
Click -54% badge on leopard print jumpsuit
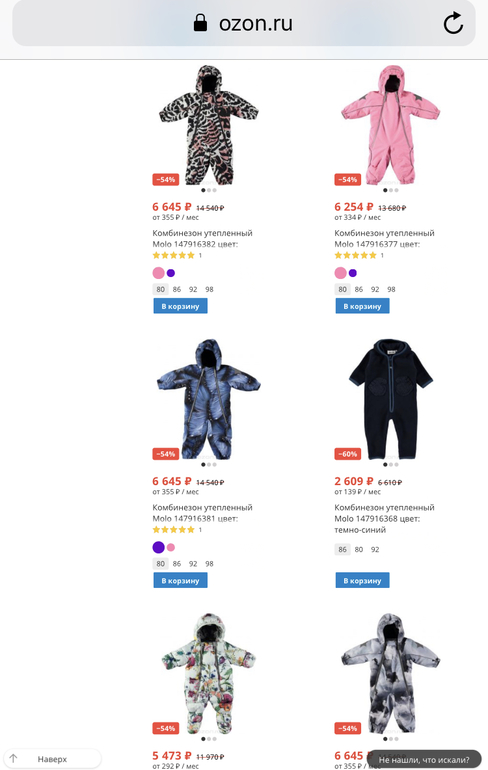pyautogui.click(x=165, y=180)
